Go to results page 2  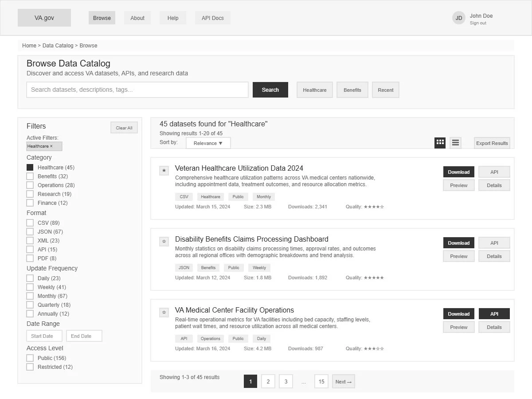[x=268, y=381]
